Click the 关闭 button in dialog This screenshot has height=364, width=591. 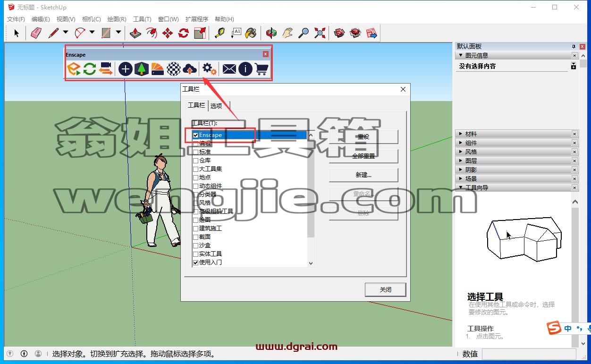[x=385, y=290]
